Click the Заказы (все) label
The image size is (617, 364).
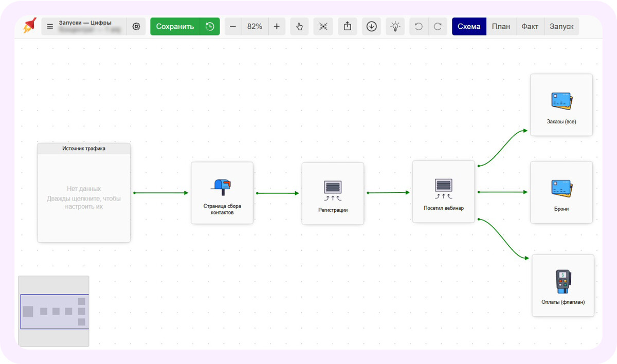pyautogui.click(x=561, y=122)
